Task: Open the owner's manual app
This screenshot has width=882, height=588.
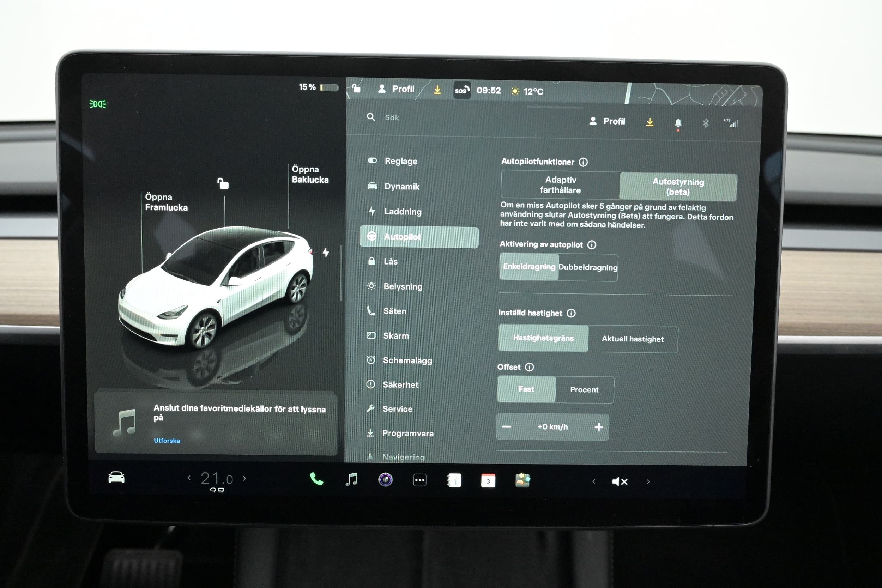Action: tap(454, 480)
